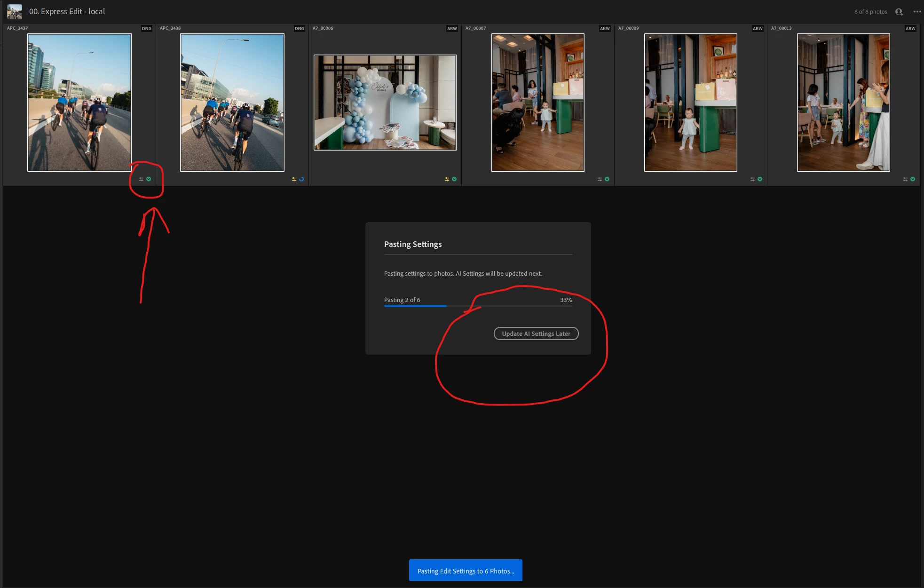924x588 pixels.
Task: Open the three-dot more options menu
Action: tap(917, 12)
